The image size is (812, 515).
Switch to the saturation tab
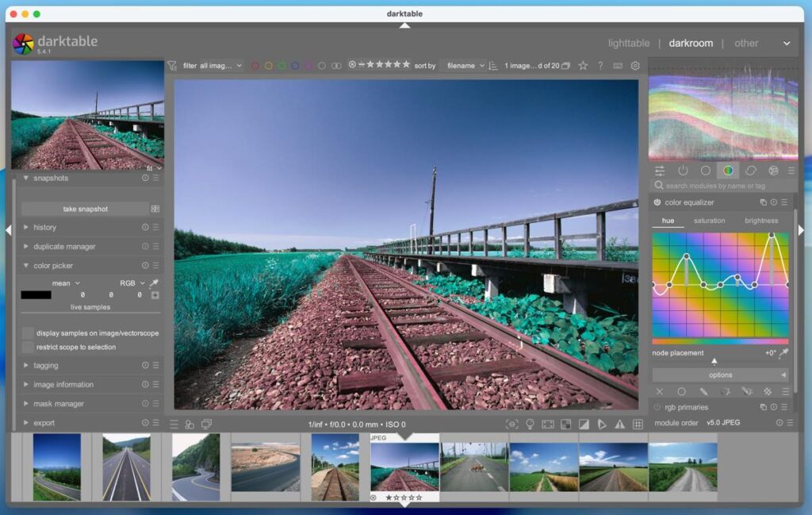[709, 221]
